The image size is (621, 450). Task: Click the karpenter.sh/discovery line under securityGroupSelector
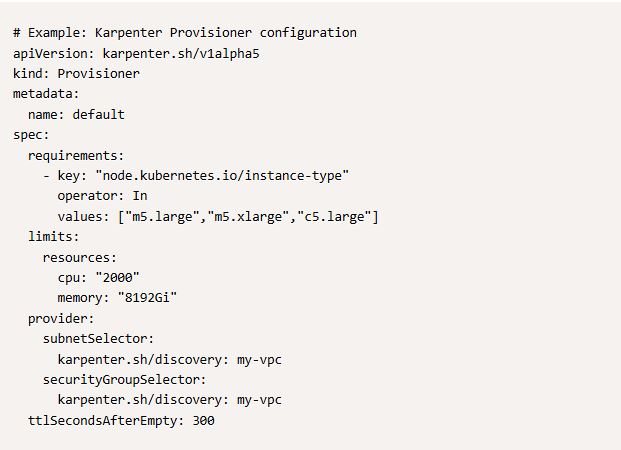pos(169,400)
